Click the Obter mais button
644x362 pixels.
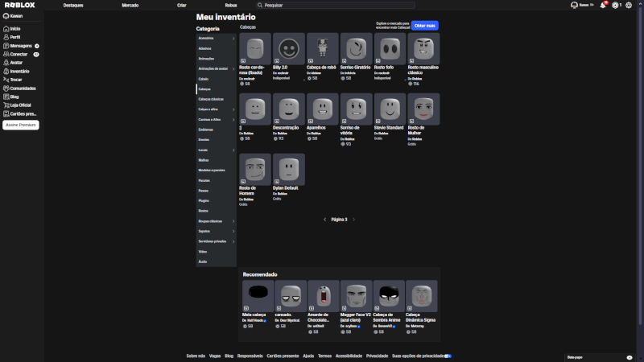pyautogui.click(x=425, y=26)
